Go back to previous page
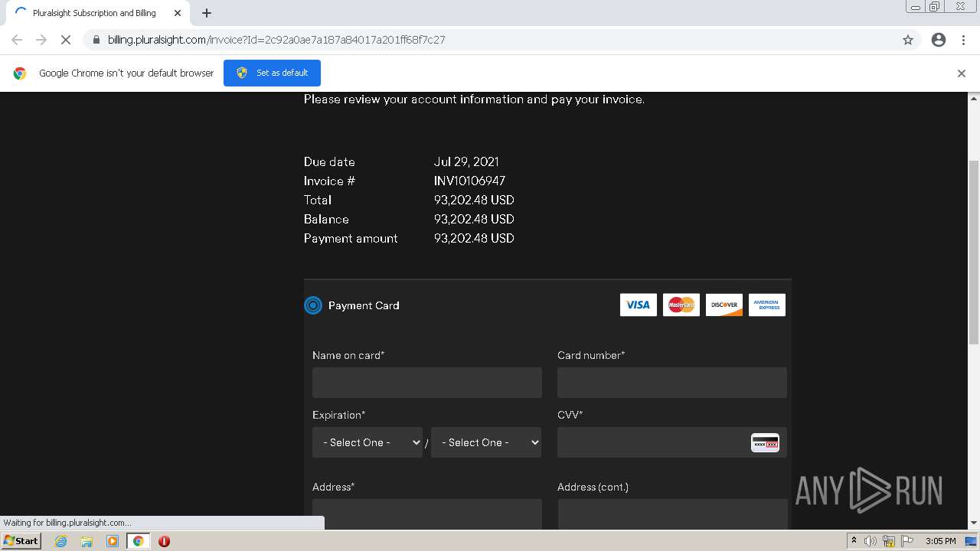The image size is (980, 551). point(17,40)
